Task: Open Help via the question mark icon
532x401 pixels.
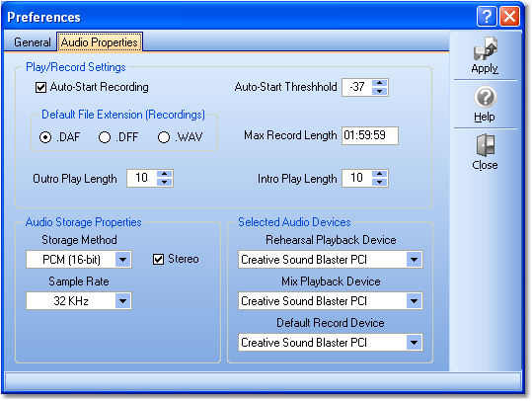Action: (486, 97)
